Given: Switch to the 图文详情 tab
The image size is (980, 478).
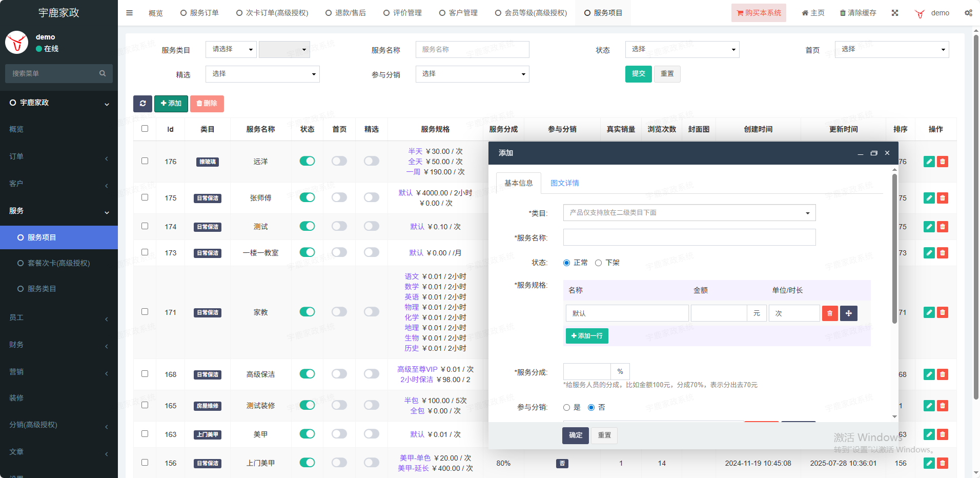Looking at the screenshot, I should tap(564, 183).
